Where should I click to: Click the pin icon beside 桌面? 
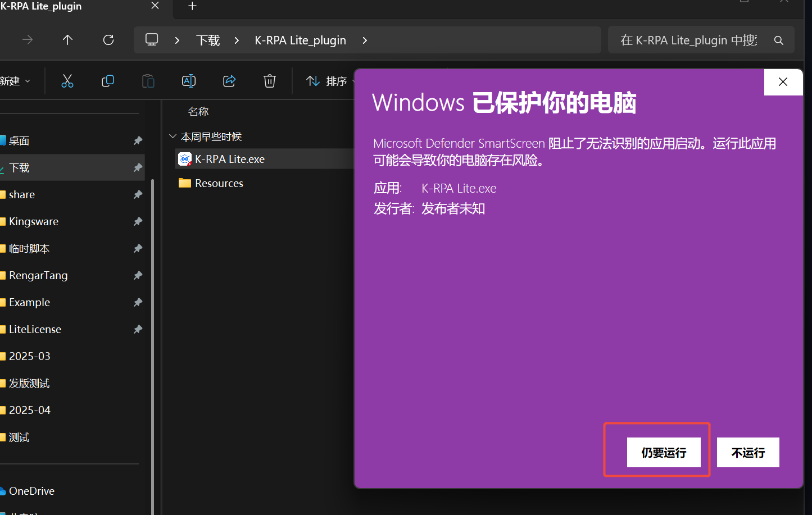(x=138, y=141)
